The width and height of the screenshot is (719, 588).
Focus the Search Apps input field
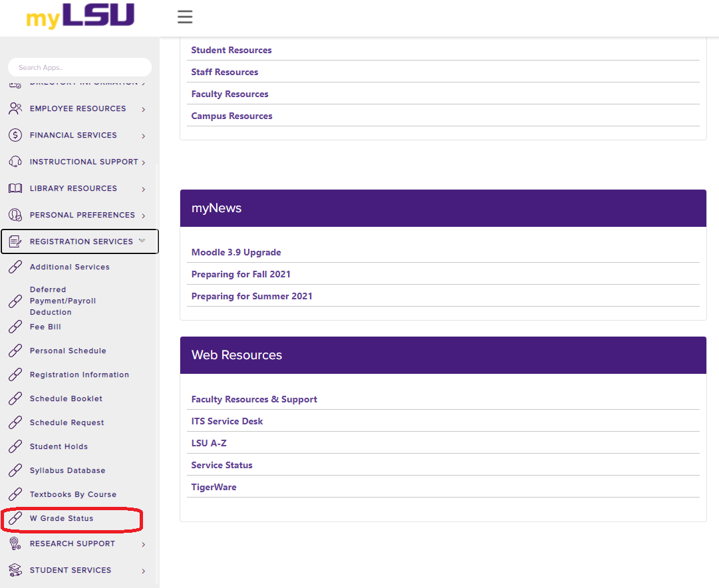coord(80,67)
